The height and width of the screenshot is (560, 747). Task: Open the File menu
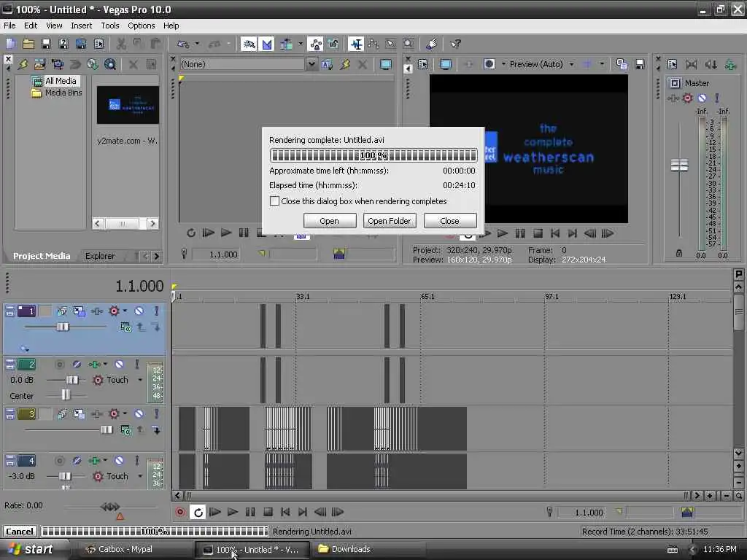point(9,26)
